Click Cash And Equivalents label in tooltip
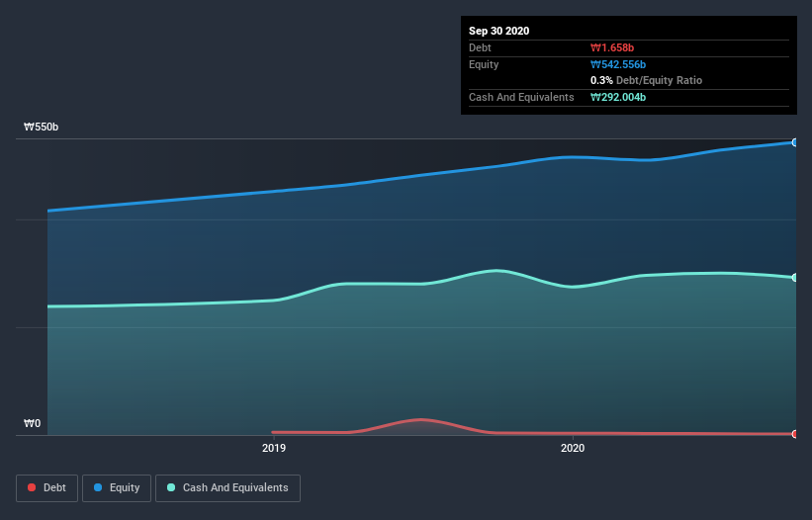812x520 pixels. click(x=521, y=97)
